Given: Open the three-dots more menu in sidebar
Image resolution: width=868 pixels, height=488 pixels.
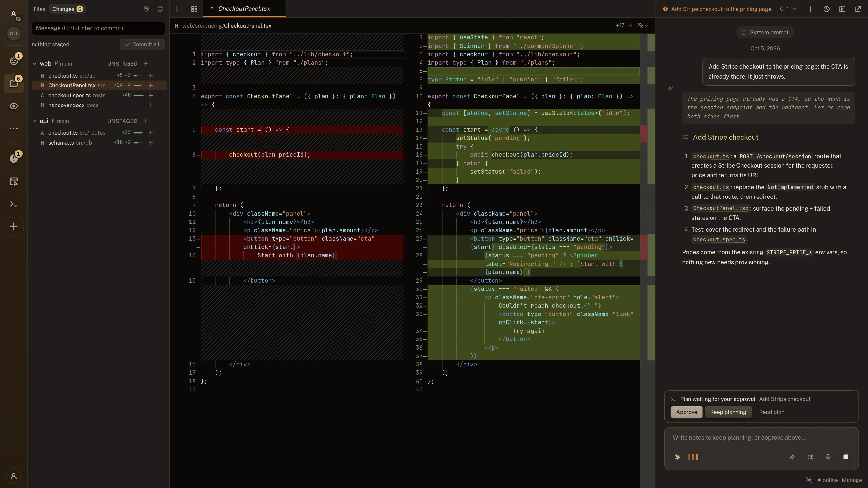Looking at the screenshot, I should [x=14, y=128].
